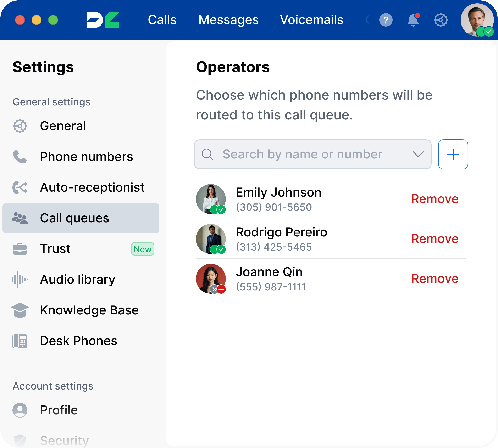Open the Trust settings marked New

[x=55, y=249]
